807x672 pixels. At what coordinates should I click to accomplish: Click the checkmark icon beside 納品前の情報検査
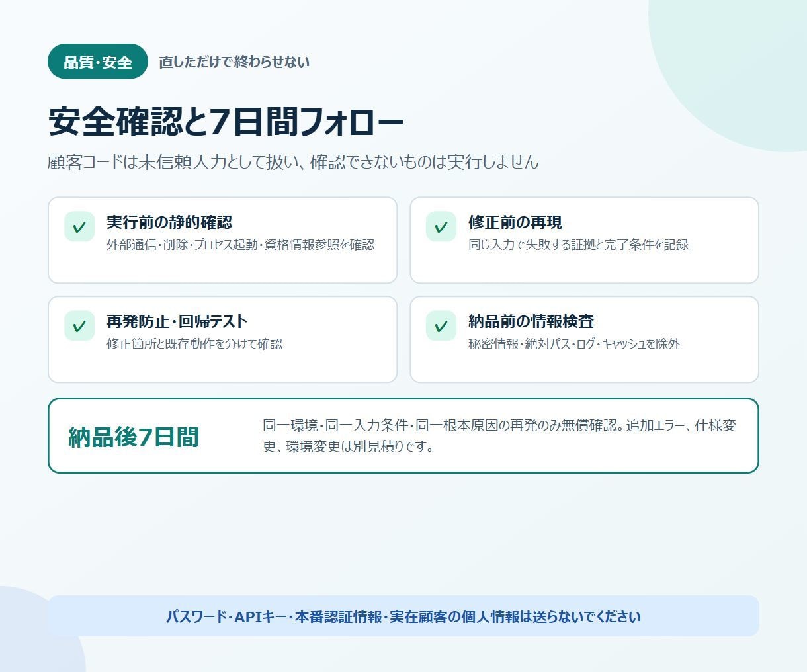pos(441,326)
